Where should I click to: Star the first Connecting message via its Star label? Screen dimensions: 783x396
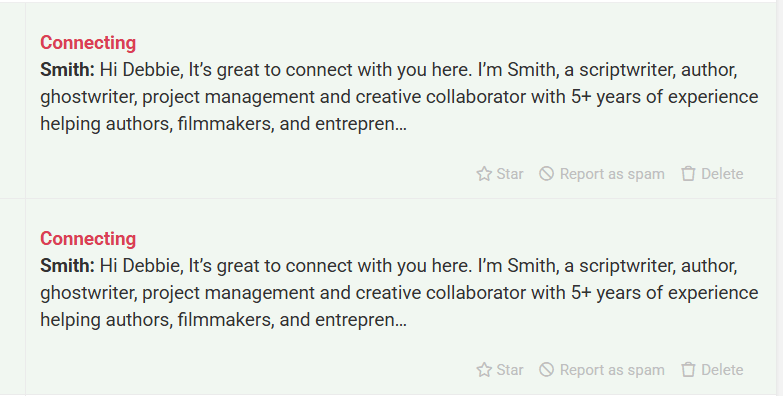click(510, 174)
